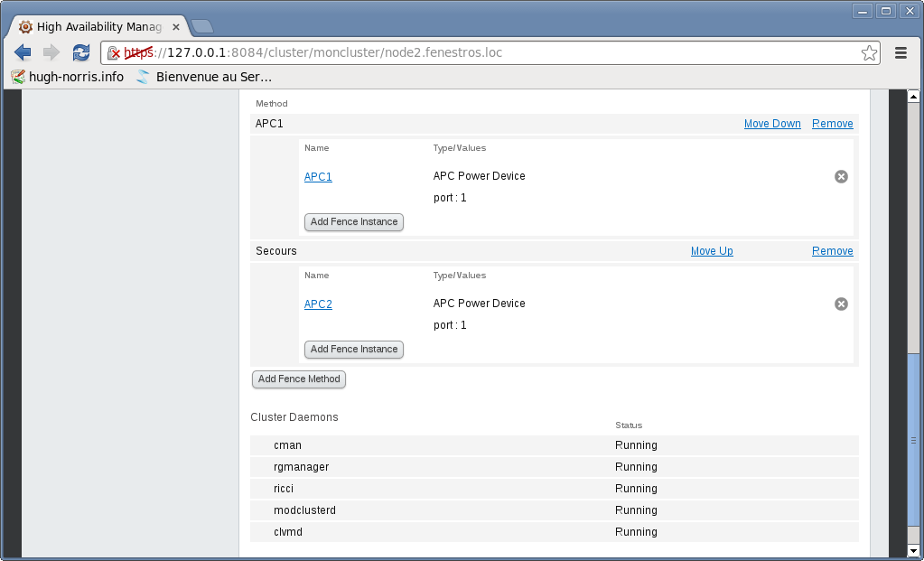Screen dimensions: 924x561
Task: Bookmark this page with the star icon
Action: click(869, 53)
